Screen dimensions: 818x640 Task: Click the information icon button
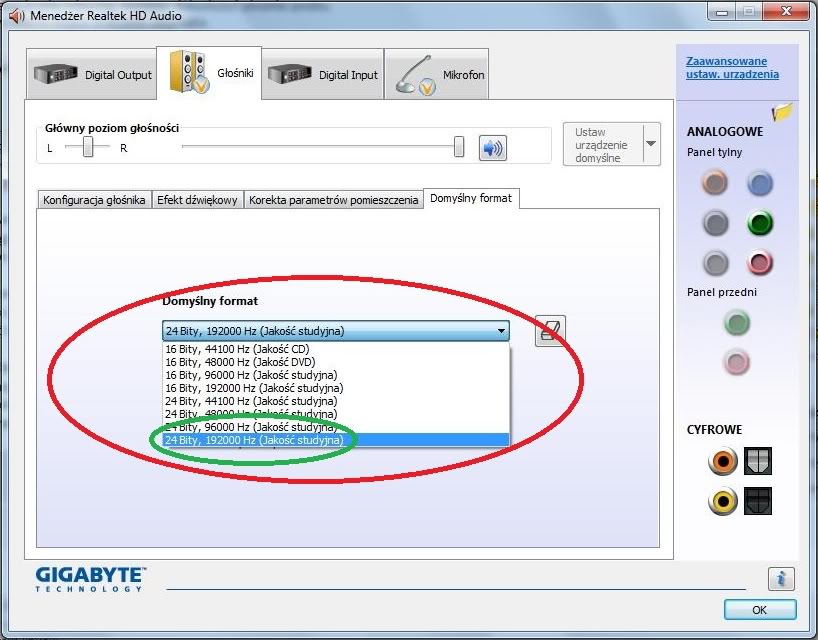tap(781, 578)
